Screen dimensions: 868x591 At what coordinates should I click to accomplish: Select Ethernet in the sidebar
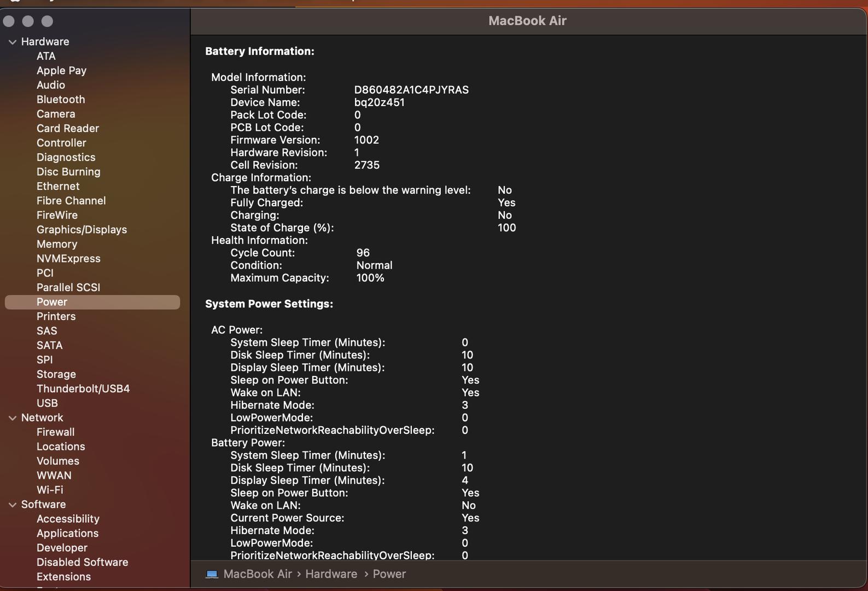click(58, 186)
